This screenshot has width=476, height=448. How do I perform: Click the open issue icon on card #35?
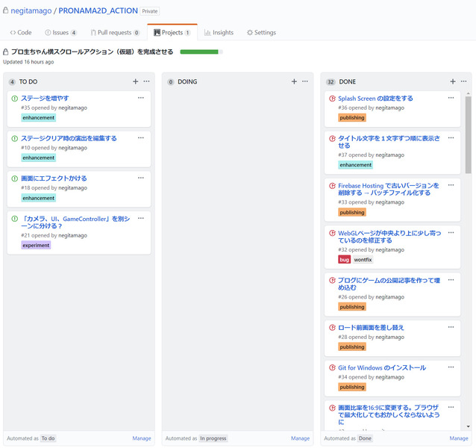[15, 99]
